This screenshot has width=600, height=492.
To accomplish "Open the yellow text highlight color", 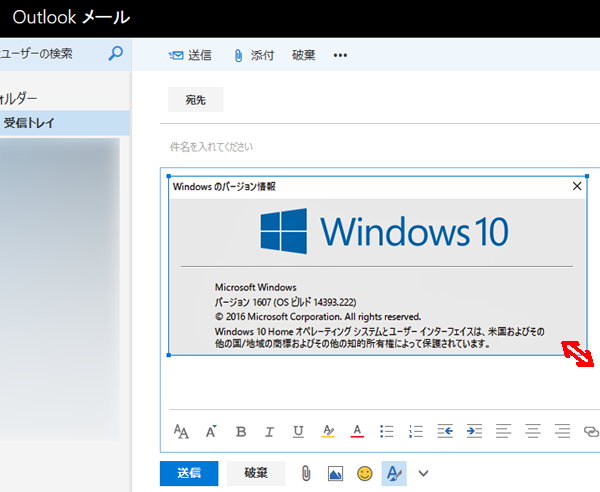I will click(x=328, y=431).
